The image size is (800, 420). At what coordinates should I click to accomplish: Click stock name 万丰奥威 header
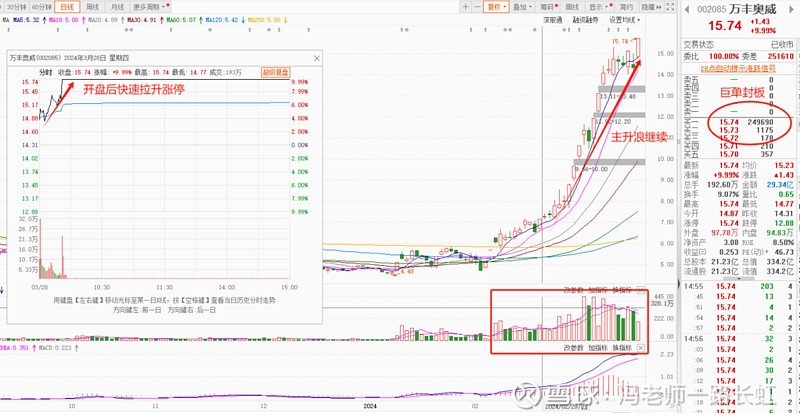tap(753, 9)
